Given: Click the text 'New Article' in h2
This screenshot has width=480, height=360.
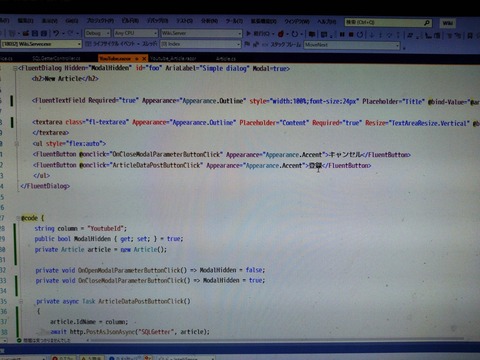Looking at the screenshot, I should (63, 79).
